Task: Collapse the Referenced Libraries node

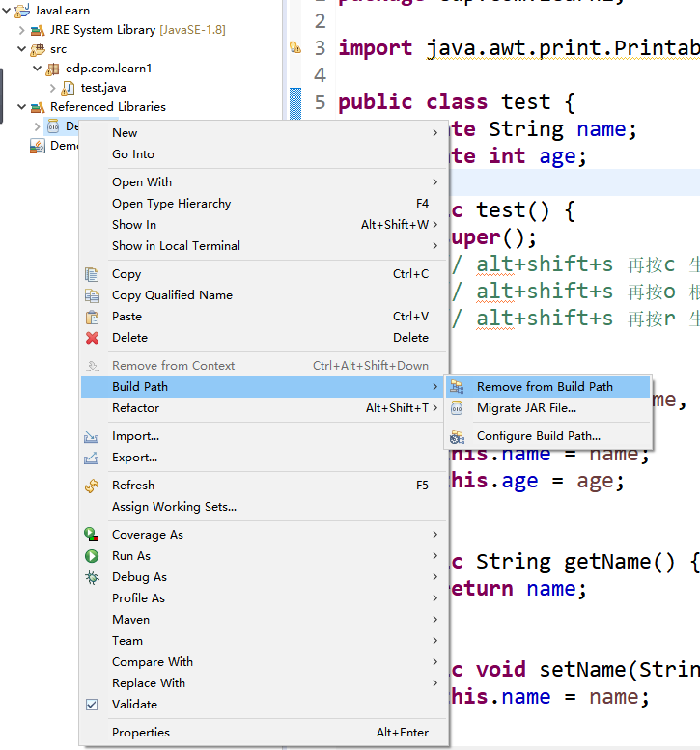Action: [x=21, y=107]
